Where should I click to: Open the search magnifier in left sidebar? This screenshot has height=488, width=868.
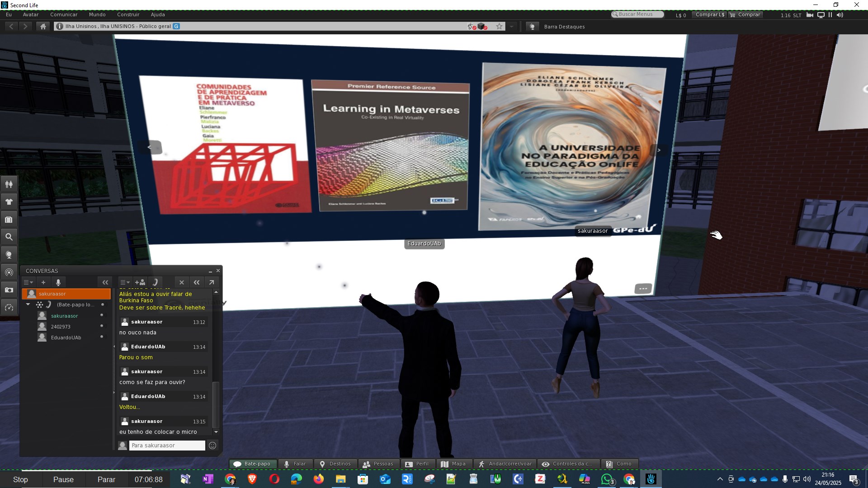(x=9, y=237)
